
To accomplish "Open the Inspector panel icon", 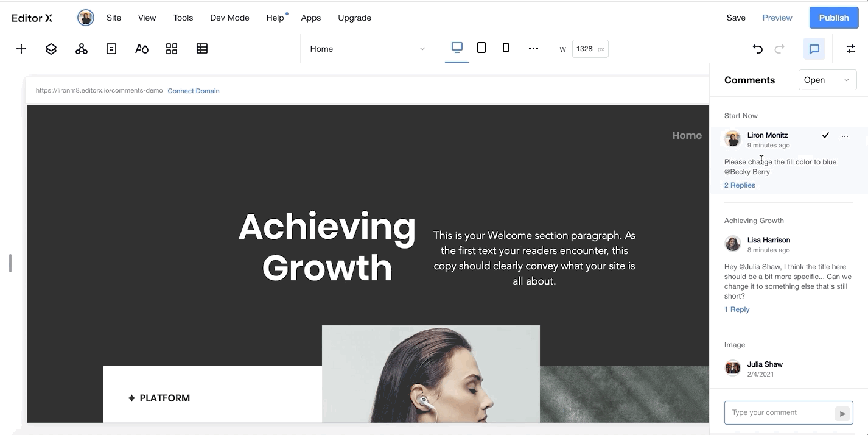I will point(851,49).
